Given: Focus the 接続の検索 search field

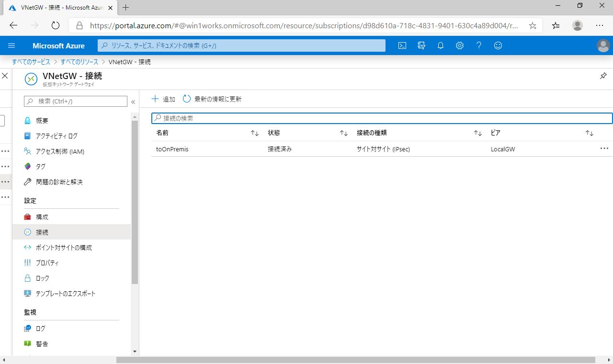Looking at the screenshot, I should [x=382, y=118].
